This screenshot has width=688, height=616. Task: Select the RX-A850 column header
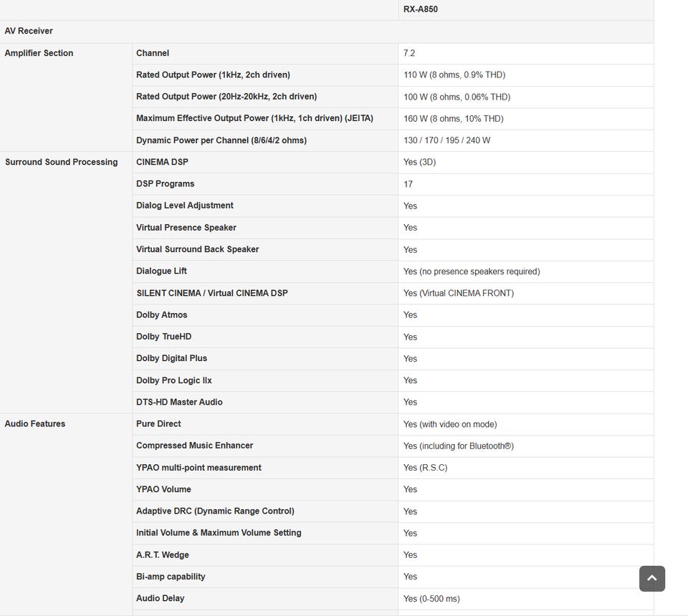(421, 9)
